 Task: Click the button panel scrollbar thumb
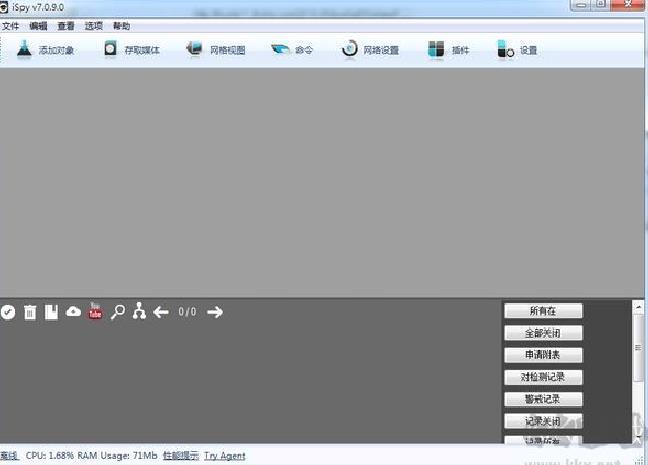pyautogui.click(x=638, y=348)
